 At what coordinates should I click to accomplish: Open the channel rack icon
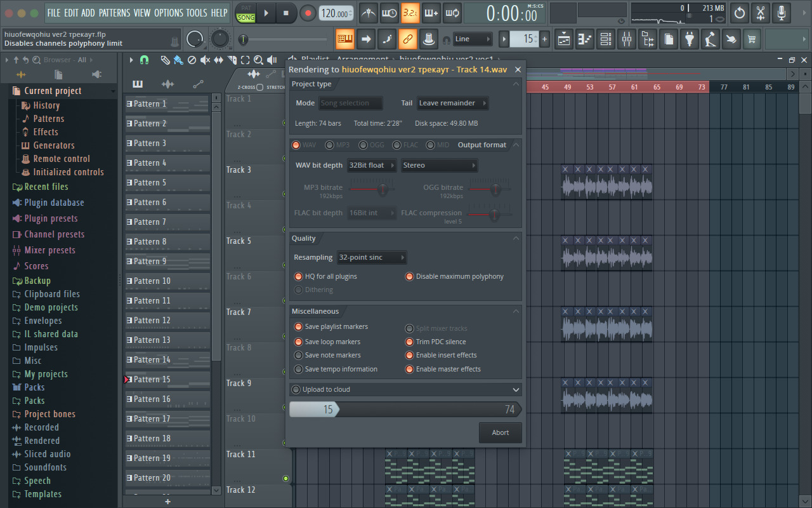[x=606, y=39]
